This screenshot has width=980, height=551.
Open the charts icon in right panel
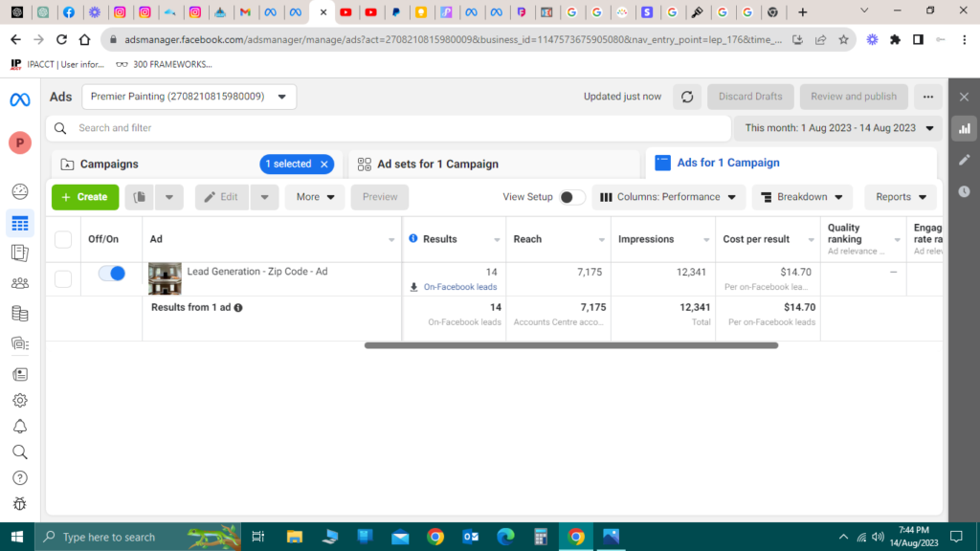coord(964,128)
